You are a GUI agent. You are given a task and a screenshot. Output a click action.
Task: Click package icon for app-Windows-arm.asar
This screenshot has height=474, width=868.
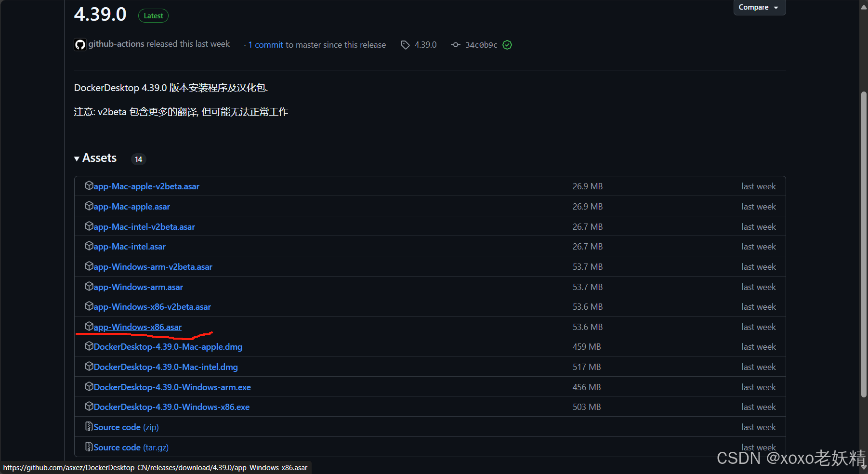tap(89, 287)
